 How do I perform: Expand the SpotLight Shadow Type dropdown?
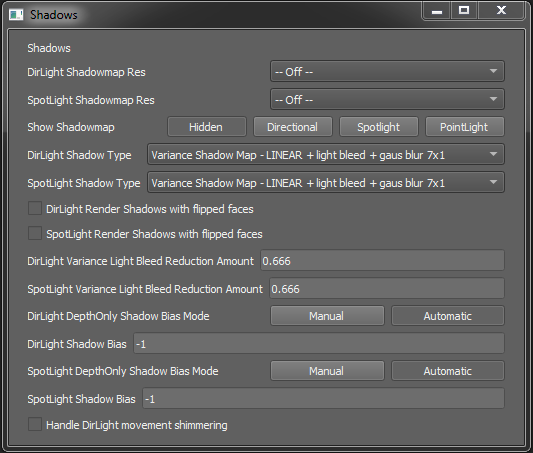tap(326, 182)
